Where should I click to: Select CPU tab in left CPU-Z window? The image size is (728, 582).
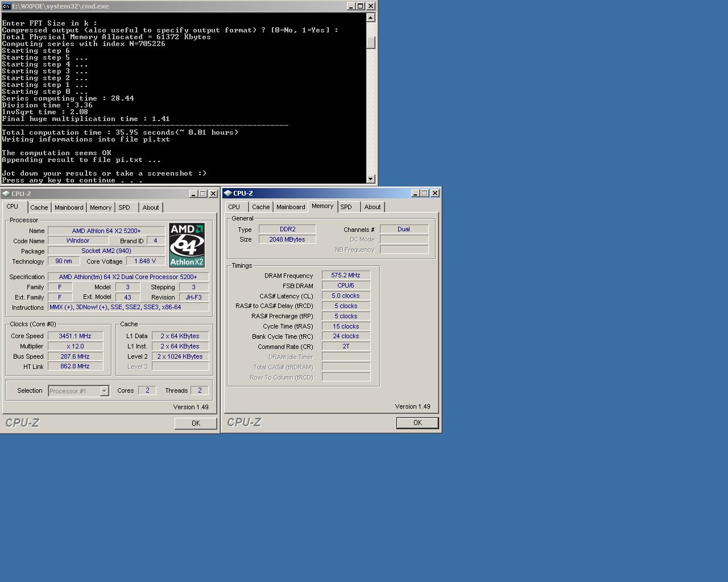click(13, 207)
